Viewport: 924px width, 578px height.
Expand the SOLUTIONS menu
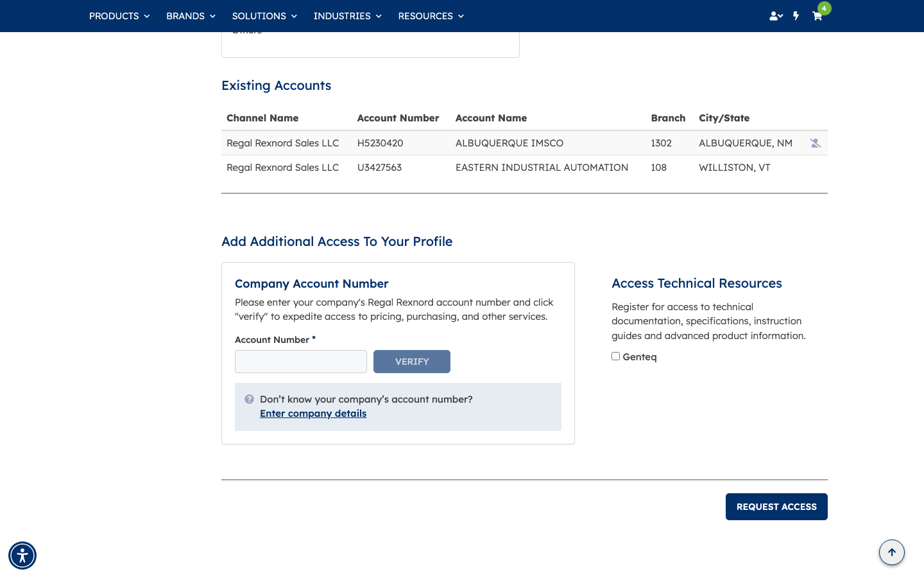point(264,16)
